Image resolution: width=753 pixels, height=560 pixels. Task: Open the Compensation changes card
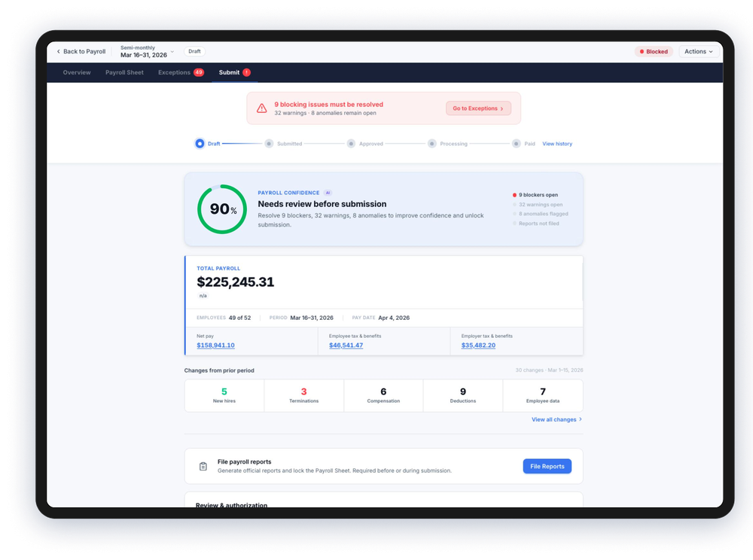tap(383, 395)
